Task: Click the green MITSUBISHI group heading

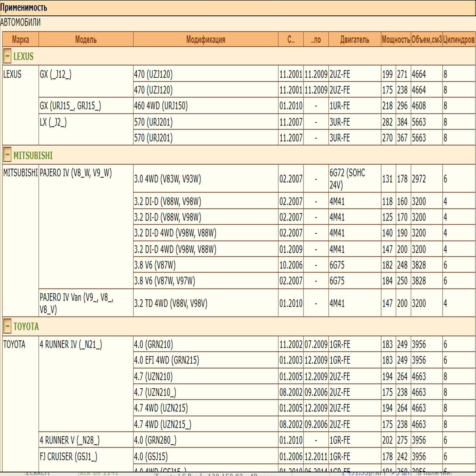Action: (33, 156)
